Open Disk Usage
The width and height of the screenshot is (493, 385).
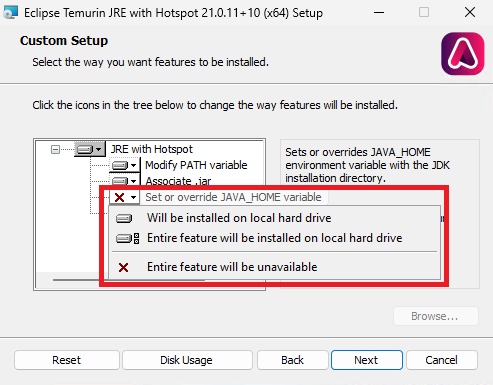[x=187, y=360]
